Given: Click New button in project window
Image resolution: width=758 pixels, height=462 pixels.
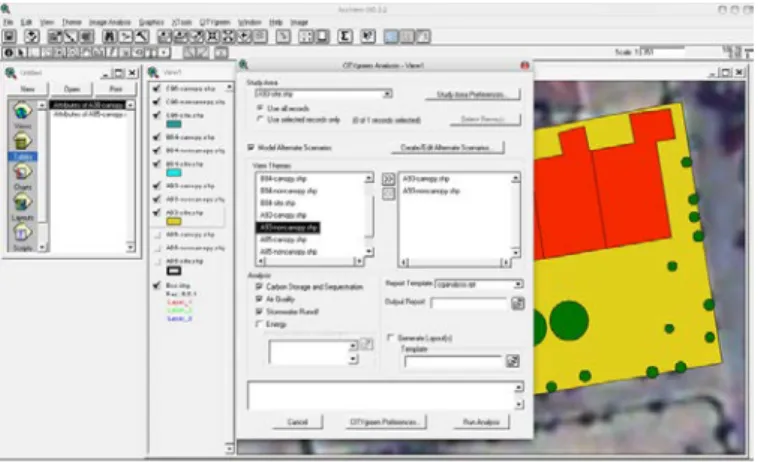Looking at the screenshot, I should click(x=28, y=89).
